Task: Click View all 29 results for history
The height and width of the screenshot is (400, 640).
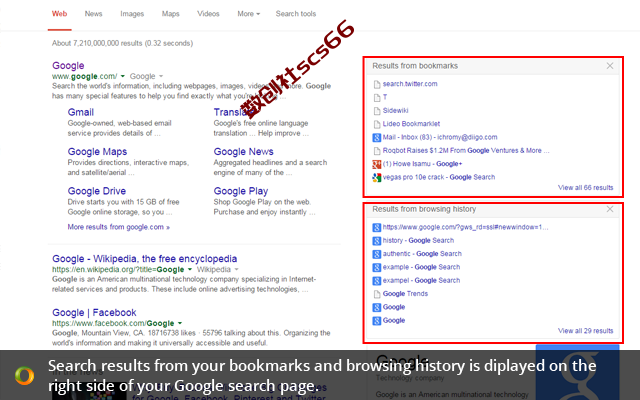Action: [x=585, y=331]
